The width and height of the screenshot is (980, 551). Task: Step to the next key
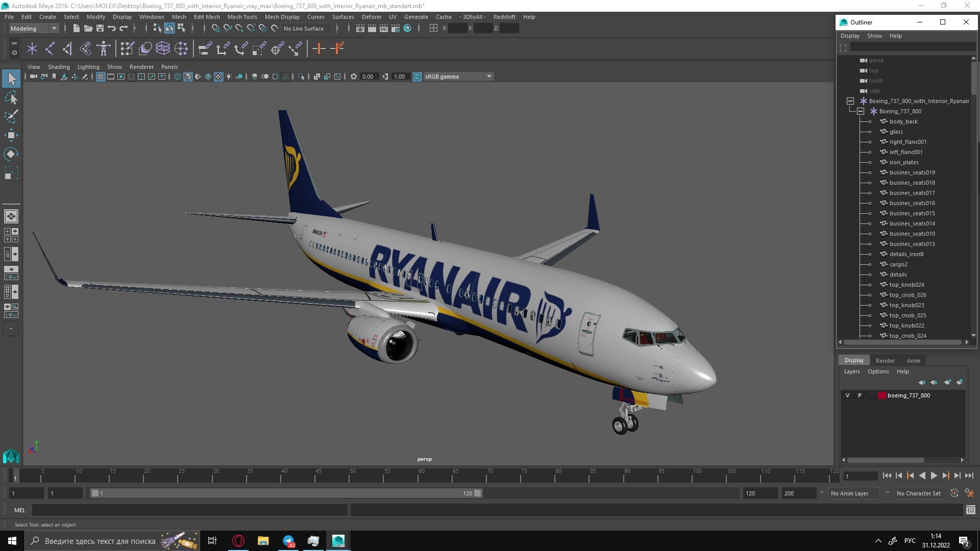[945, 475]
